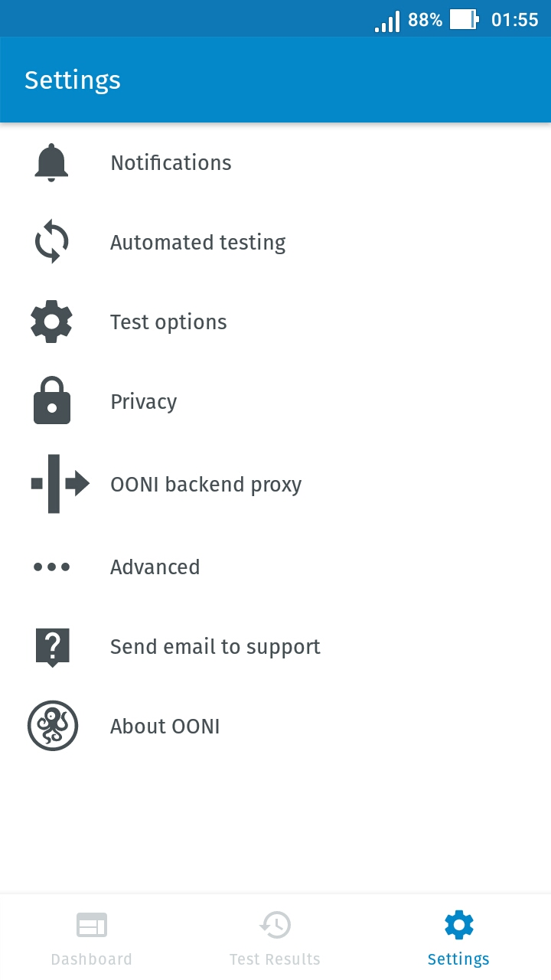The image size is (551, 980).
Task: Click the support question mark icon
Action: (51, 646)
